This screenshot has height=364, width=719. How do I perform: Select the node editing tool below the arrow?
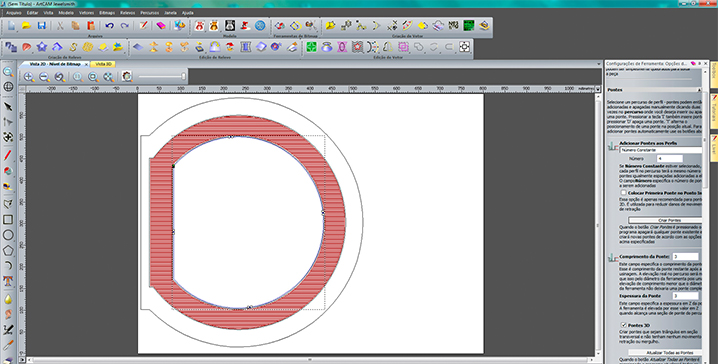tap(8, 122)
